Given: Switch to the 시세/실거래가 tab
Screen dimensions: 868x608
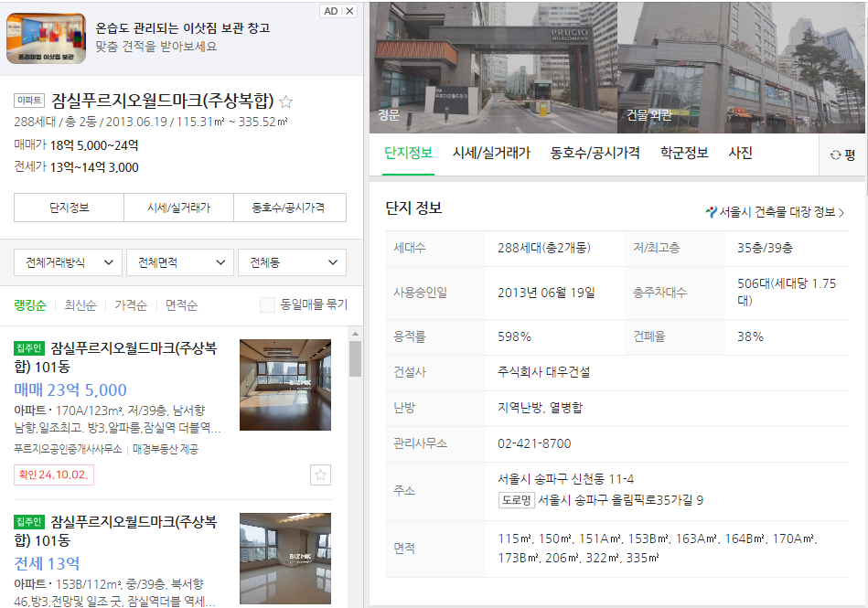Looking at the screenshot, I should (x=491, y=154).
